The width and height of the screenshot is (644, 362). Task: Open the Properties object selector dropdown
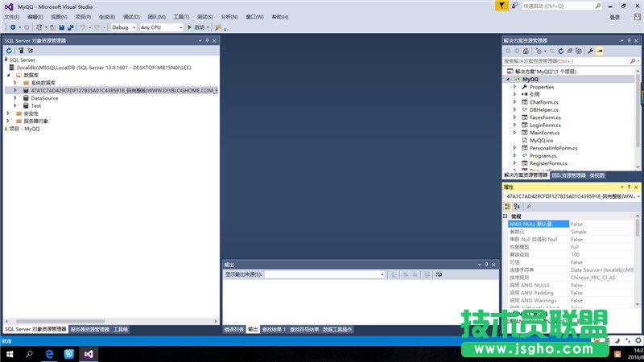click(x=638, y=196)
